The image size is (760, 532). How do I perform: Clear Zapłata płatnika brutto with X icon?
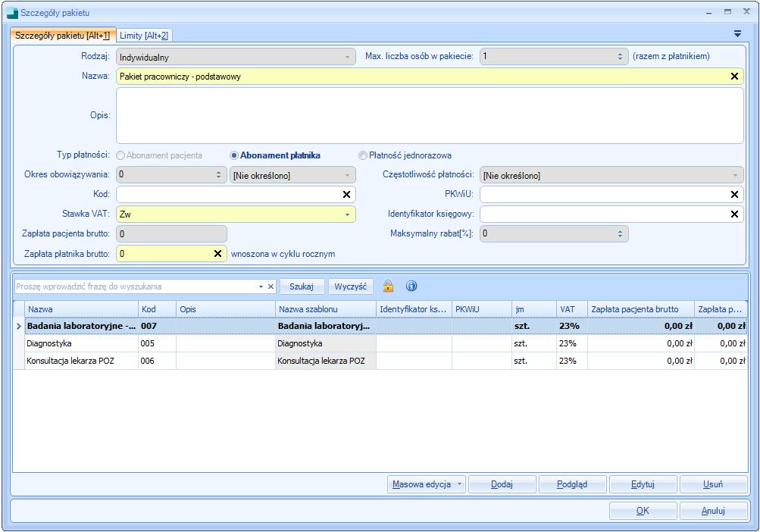click(217, 254)
